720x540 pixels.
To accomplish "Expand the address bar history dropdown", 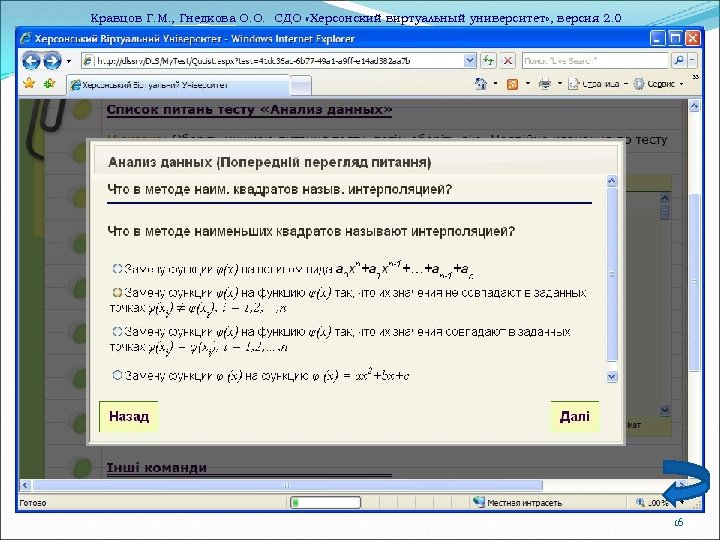I will point(470,61).
